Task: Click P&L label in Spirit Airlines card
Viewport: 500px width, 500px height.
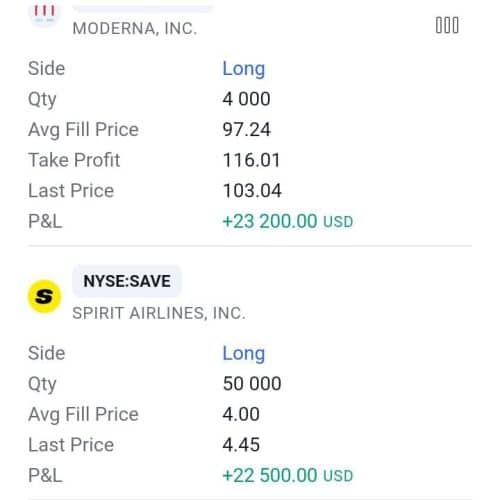Action: (45, 475)
